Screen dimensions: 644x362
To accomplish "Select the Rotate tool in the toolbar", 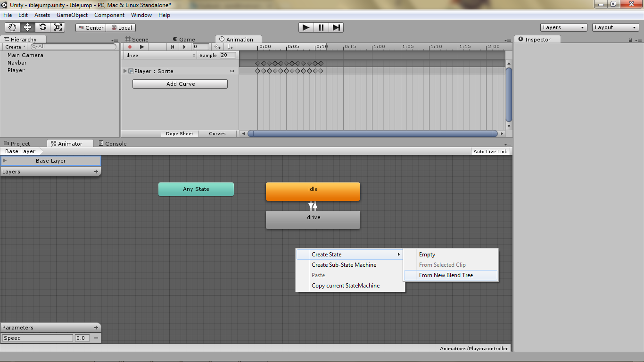I will pyautogui.click(x=42, y=27).
